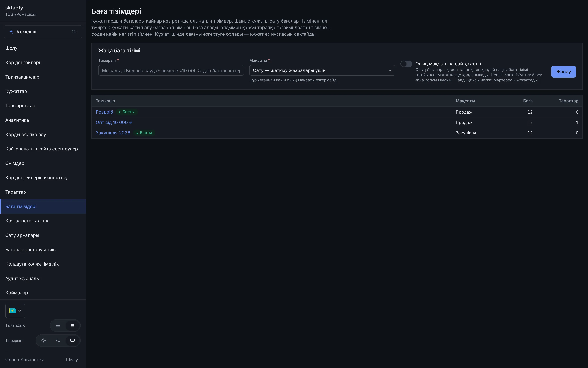Viewport: 588px width, 368px height.
Task: Click the Мақсаты column header in table
Action: click(465, 101)
